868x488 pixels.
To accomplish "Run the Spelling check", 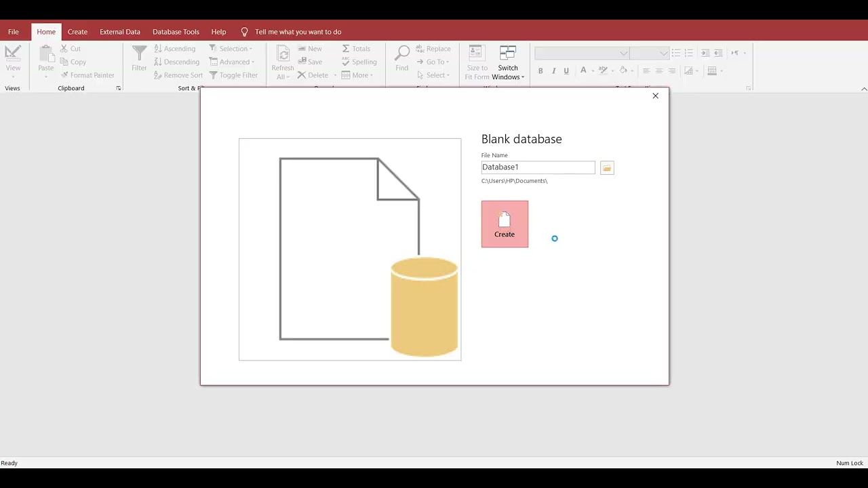I will [x=359, y=62].
